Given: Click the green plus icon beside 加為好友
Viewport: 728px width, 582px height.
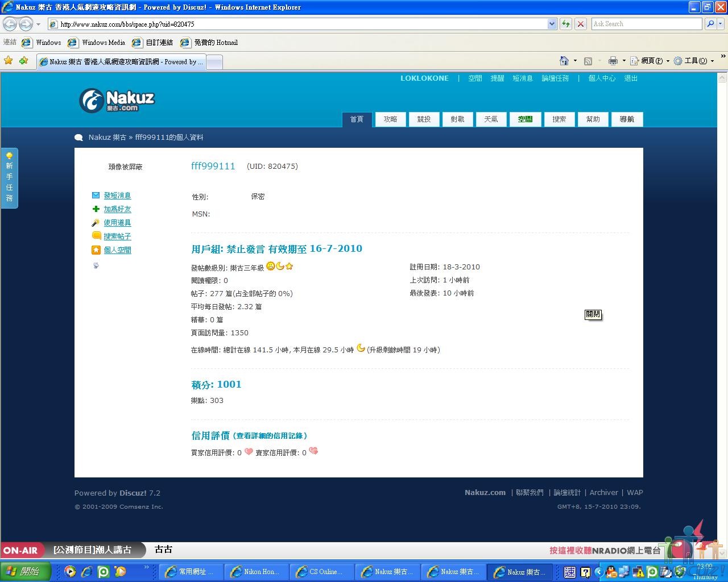Looking at the screenshot, I should 96,209.
